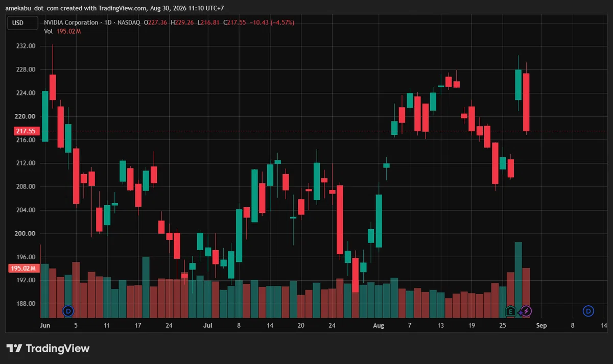Click the Jun label on time axis

(45, 325)
